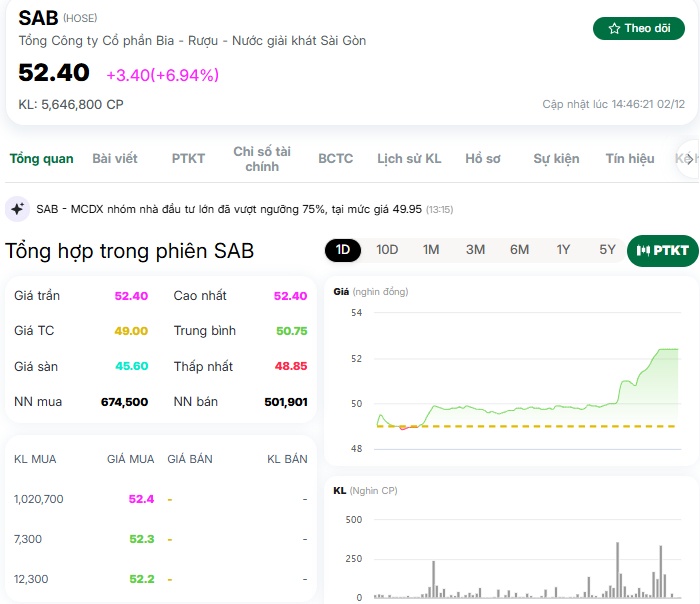Click buy volume 1,020,700
Image resolution: width=700 pixels, height=604 pixels.
39,499
